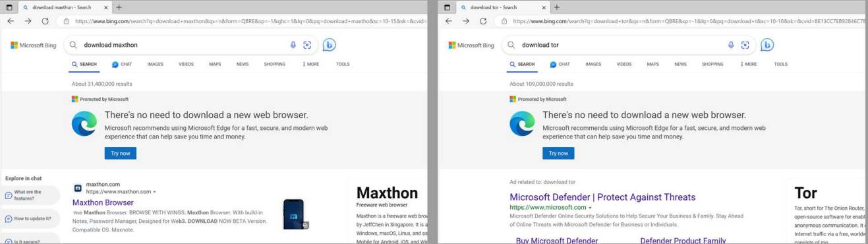Expand the MORE menu in the tor window
The height and width of the screenshot is (244, 868).
point(749,65)
